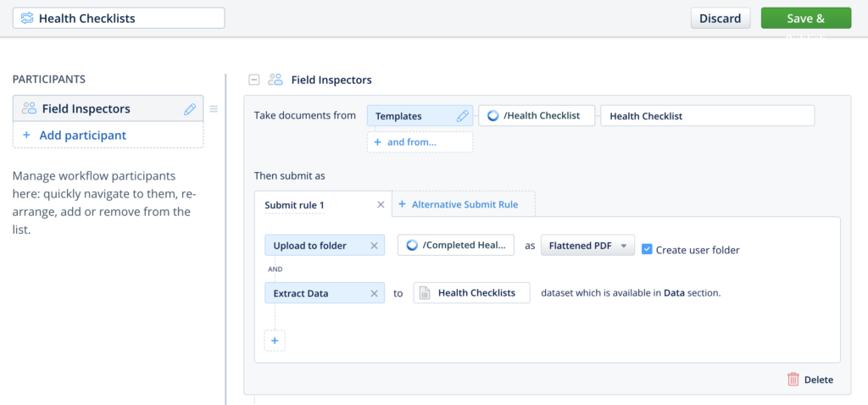Remove the Extract Data action with X

pyautogui.click(x=374, y=293)
